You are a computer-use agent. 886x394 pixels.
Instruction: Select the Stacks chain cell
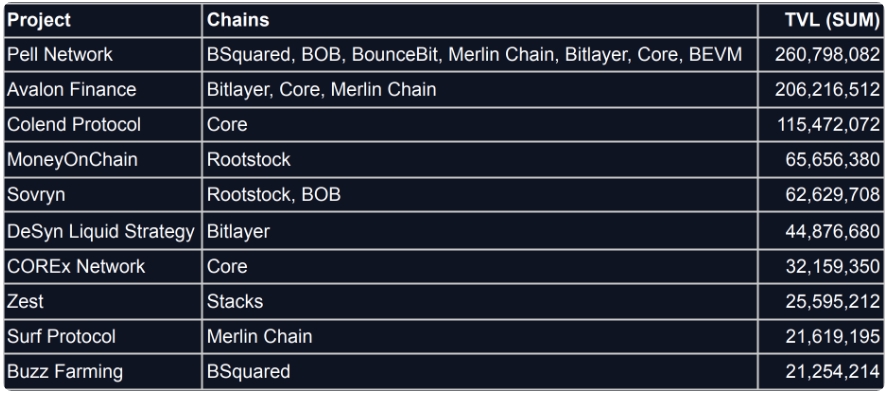coord(480,302)
